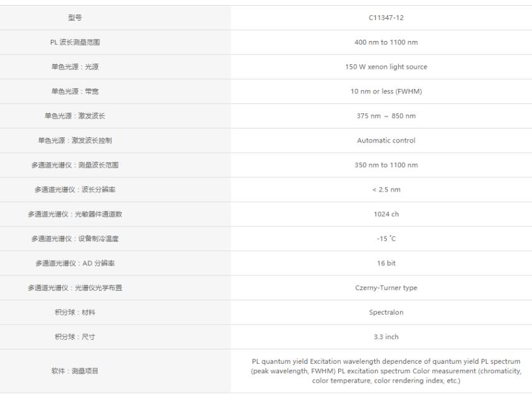Click the model label cell 型号
Screen dimensions: 532x394
(74, 18)
